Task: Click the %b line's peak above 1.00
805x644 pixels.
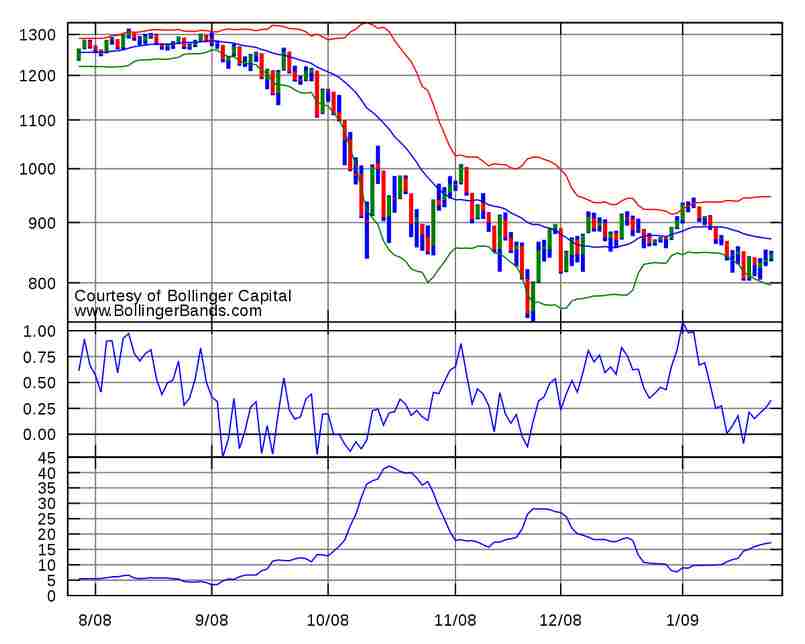Action: [683, 324]
